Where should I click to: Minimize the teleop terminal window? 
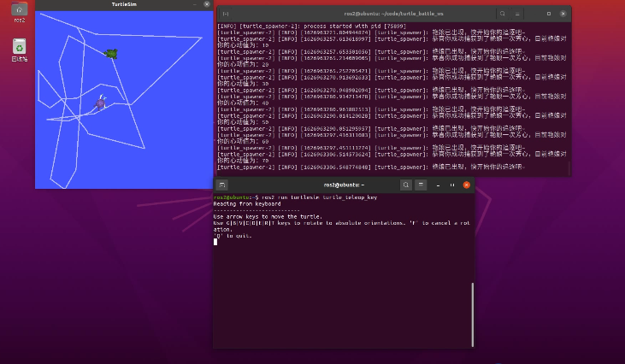point(439,185)
